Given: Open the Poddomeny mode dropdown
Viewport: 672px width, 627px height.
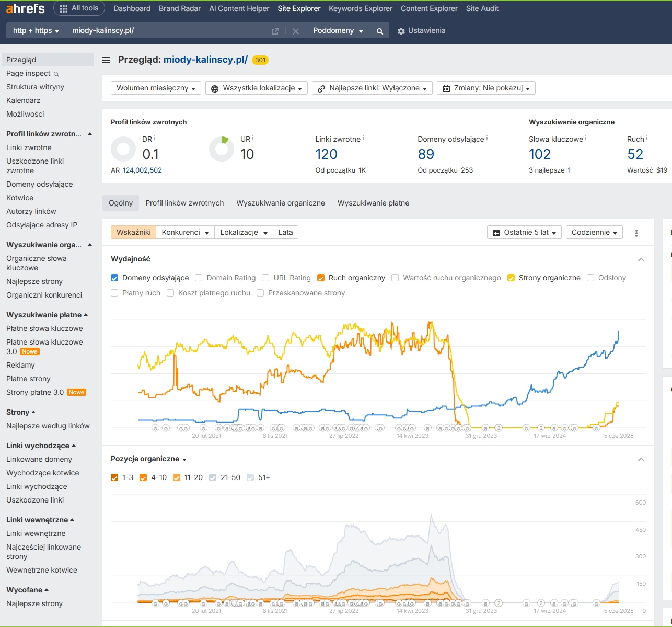Looking at the screenshot, I should coord(338,31).
